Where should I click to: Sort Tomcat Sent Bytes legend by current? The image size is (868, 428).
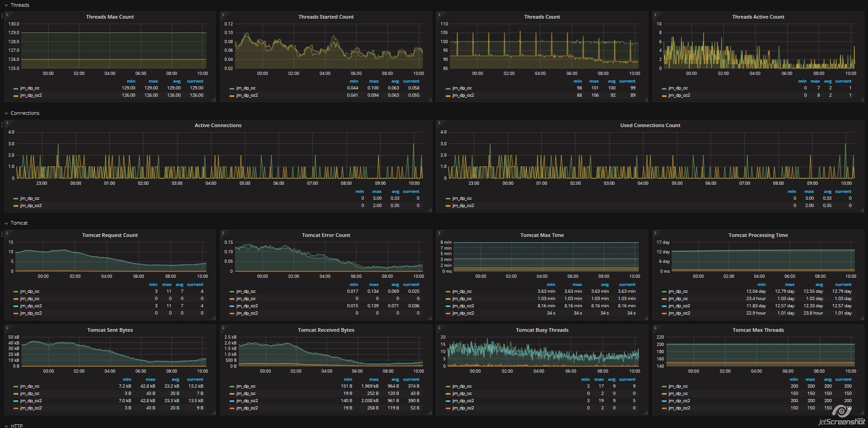pyautogui.click(x=195, y=379)
